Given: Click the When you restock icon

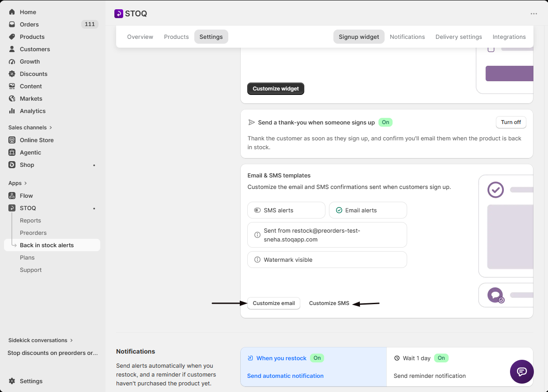Looking at the screenshot, I should click(250, 358).
